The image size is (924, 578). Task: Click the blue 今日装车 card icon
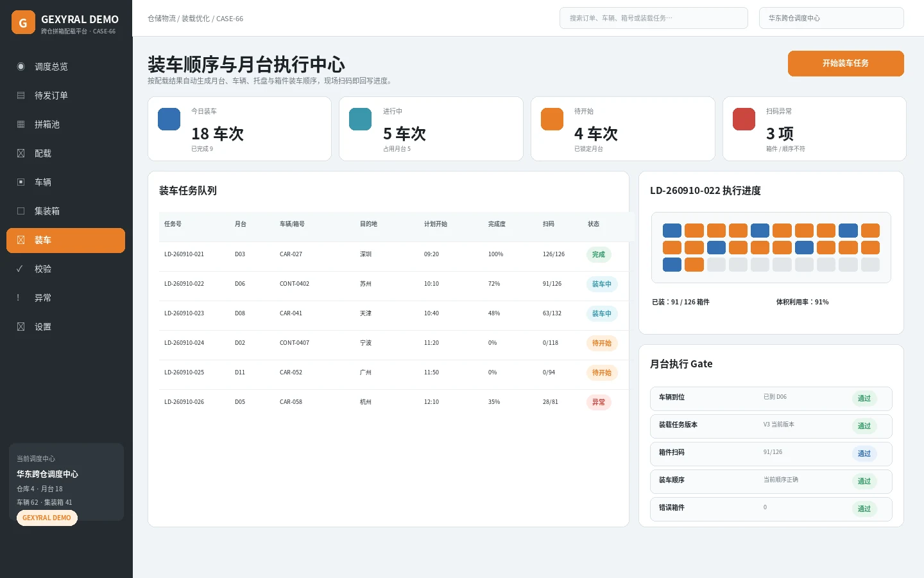(x=169, y=119)
